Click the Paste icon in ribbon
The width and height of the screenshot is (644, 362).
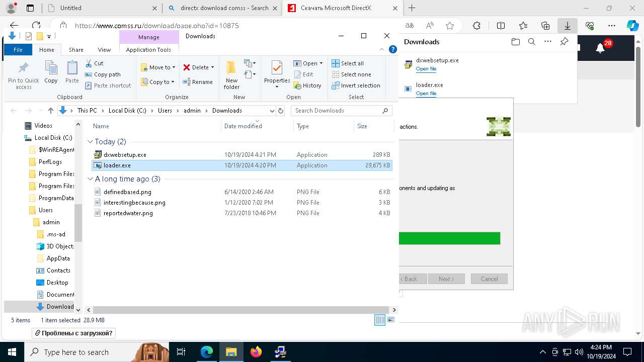point(72,68)
